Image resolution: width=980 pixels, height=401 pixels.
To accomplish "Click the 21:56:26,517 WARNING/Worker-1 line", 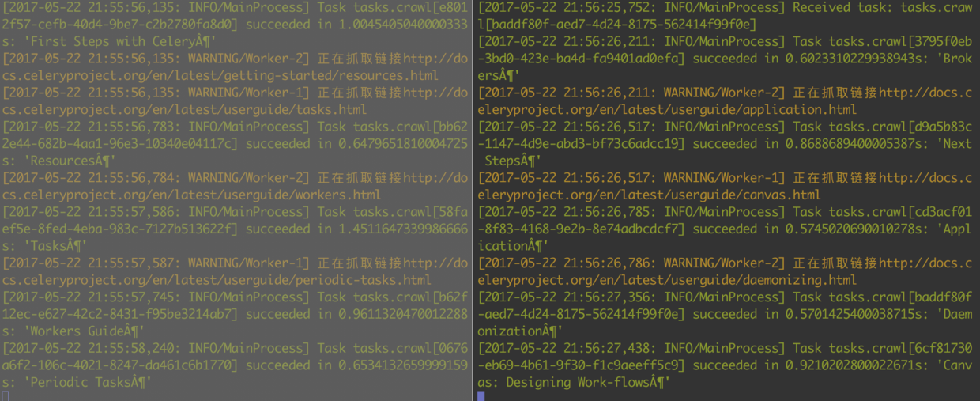I will (725, 187).
